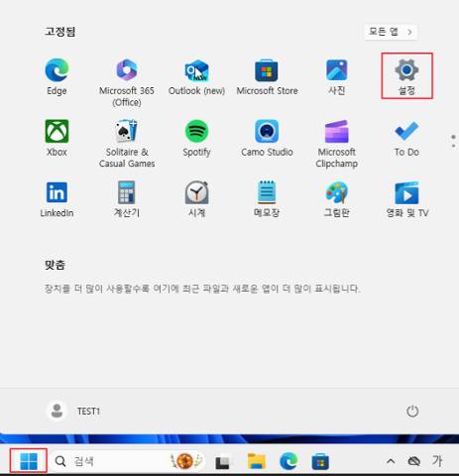Open the 계산기 calculator app

click(127, 199)
